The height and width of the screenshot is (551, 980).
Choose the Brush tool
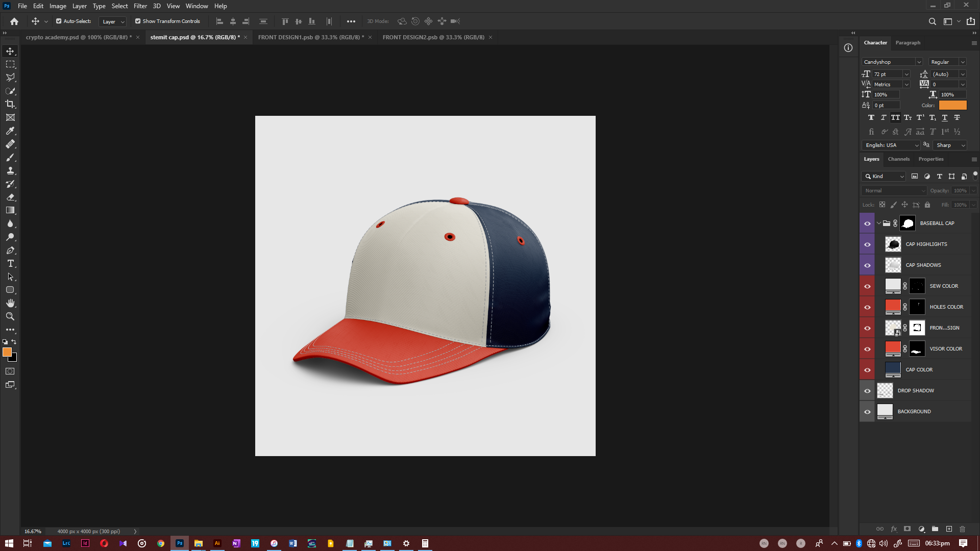click(x=10, y=158)
